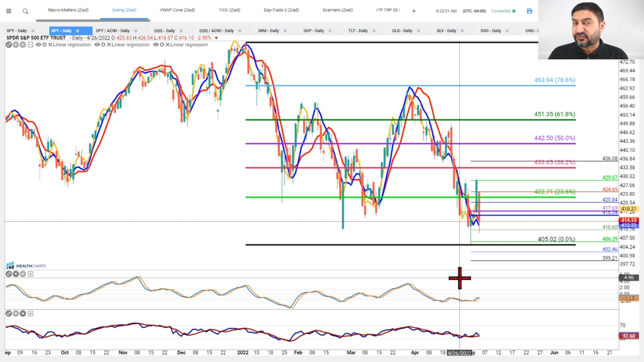Click the presenter webcam thumbnail
Image resolution: width=644 pixels, height=362 pixels.
point(591,29)
